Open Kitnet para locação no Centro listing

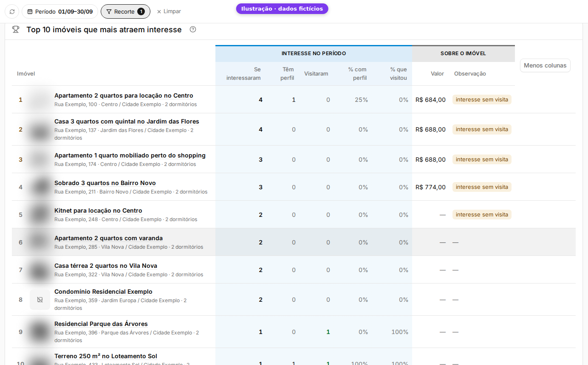point(98,211)
